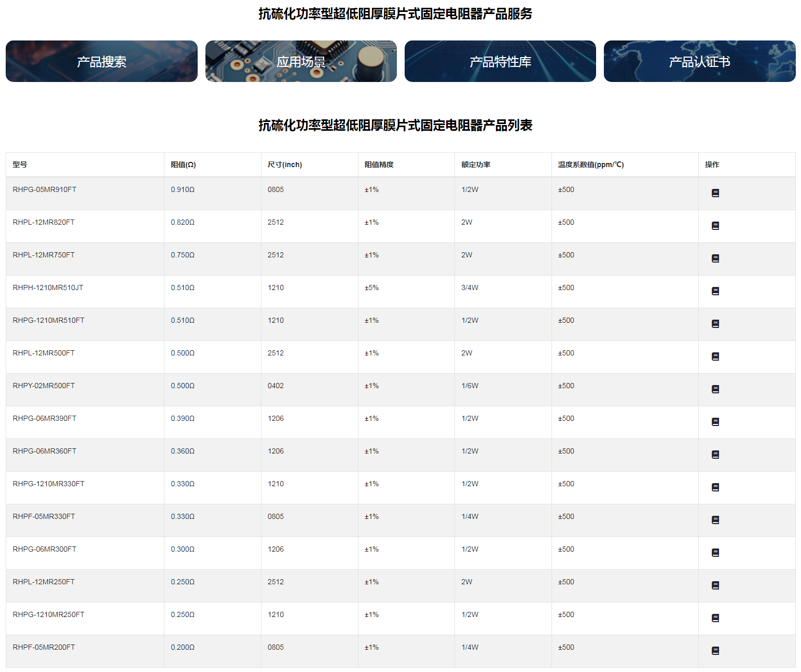Click the action icon for RHPG-06MR390FT
This screenshot has height=672, width=801.
[x=715, y=422]
